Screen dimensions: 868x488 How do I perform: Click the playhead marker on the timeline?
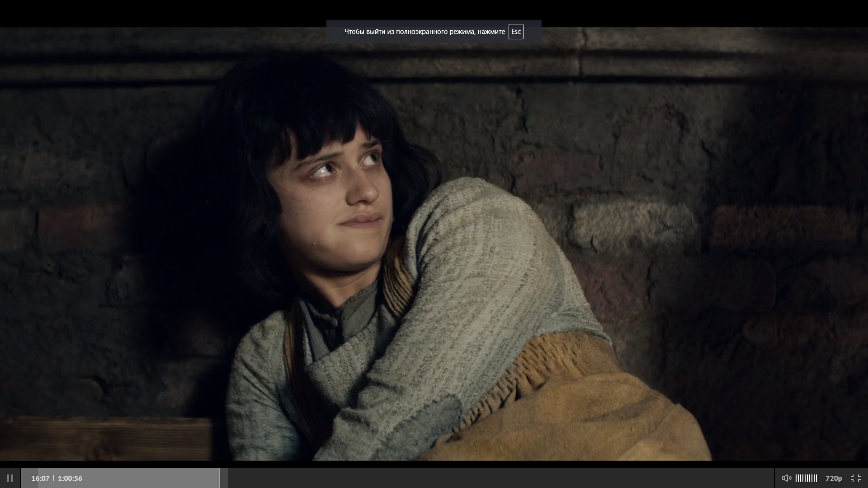219,478
